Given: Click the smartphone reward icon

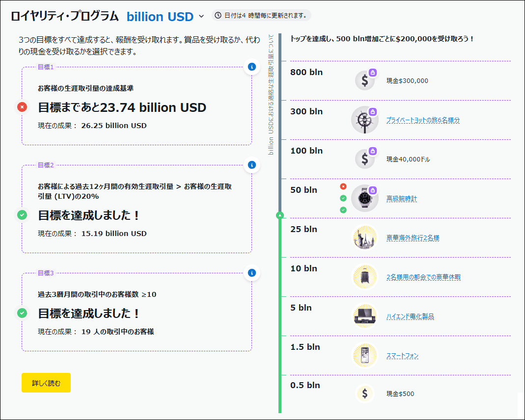Looking at the screenshot, I should [364, 355].
